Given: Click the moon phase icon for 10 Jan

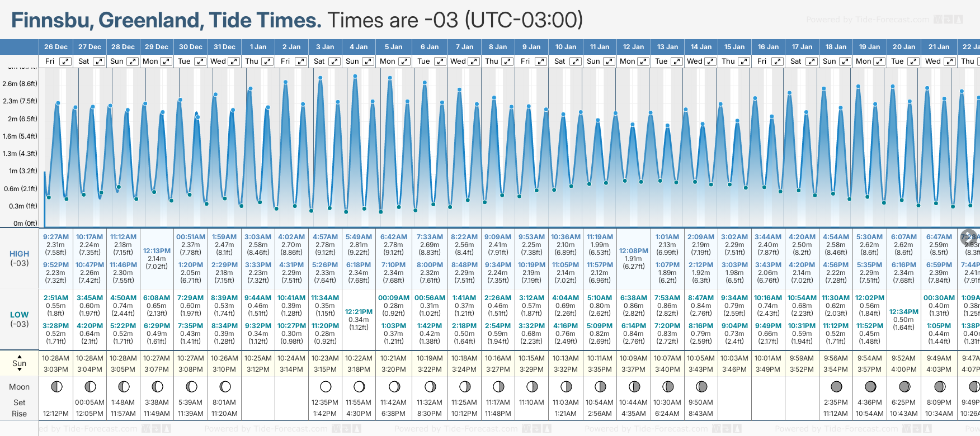Looking at the screenshot, I should [x=566, y=386].
